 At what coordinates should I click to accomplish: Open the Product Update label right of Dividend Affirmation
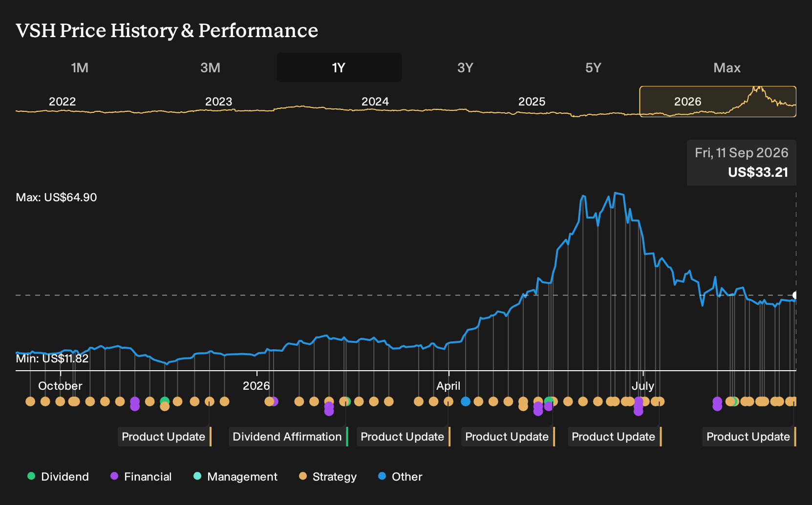(404, 437)
